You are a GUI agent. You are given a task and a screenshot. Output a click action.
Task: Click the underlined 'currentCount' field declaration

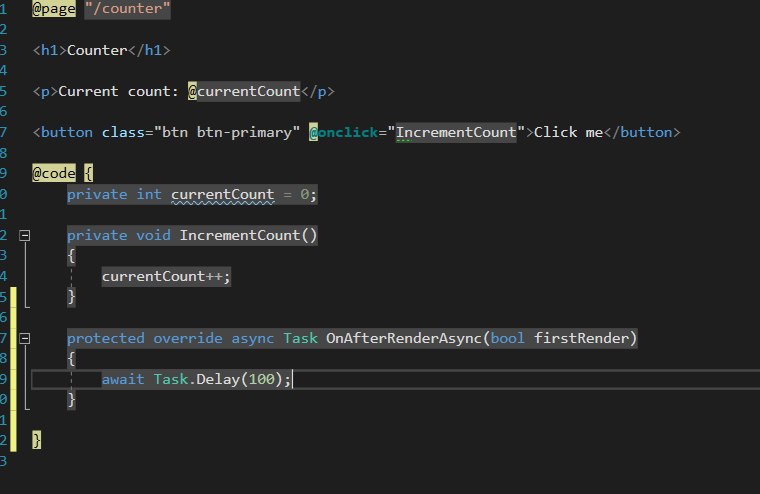(222, 194)
